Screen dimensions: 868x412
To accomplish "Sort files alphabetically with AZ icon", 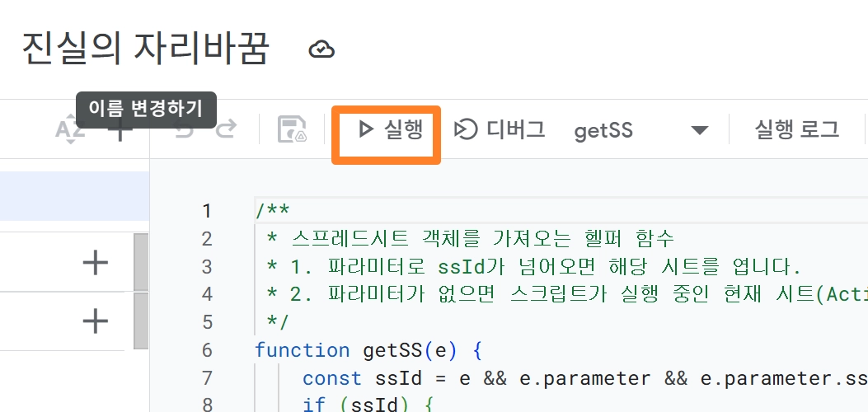I will pos(70,131).
